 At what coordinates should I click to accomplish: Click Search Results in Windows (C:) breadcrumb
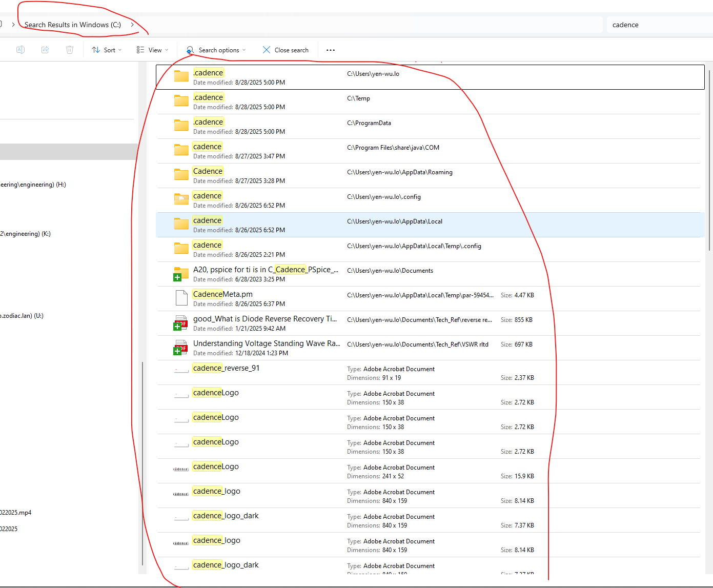[73, 25]
